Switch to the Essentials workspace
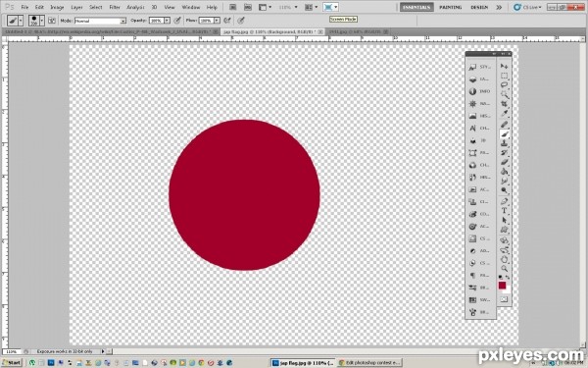The width and height of the screenshot is (588, 368). [416, 7]
